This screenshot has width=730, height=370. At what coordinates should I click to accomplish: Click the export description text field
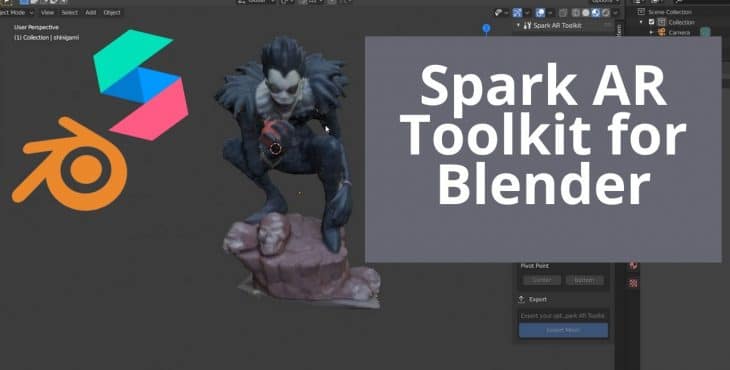(563, 316)
